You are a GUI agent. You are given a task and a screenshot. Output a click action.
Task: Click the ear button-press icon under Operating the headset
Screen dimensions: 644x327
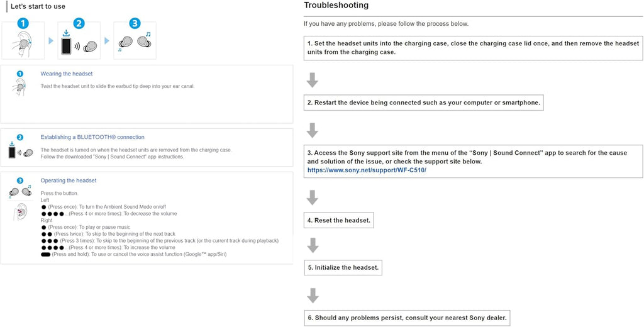[x=19, y=212]
